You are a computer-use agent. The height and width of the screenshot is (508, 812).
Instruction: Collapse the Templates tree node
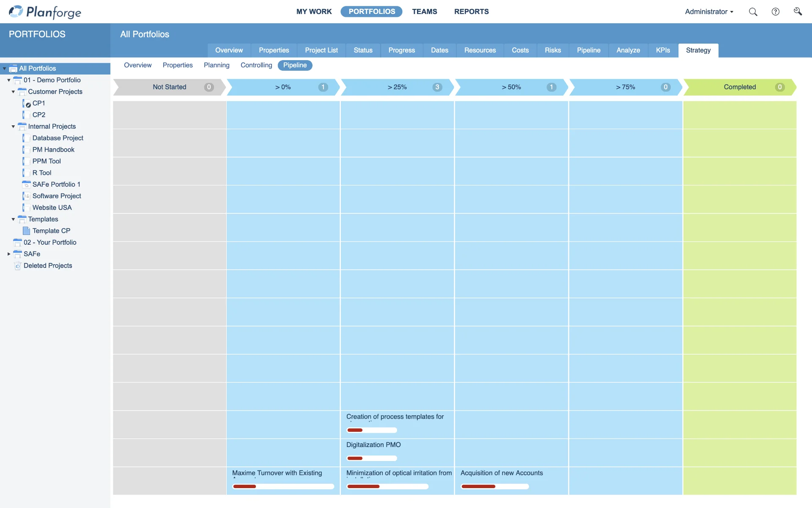[13, 219]
